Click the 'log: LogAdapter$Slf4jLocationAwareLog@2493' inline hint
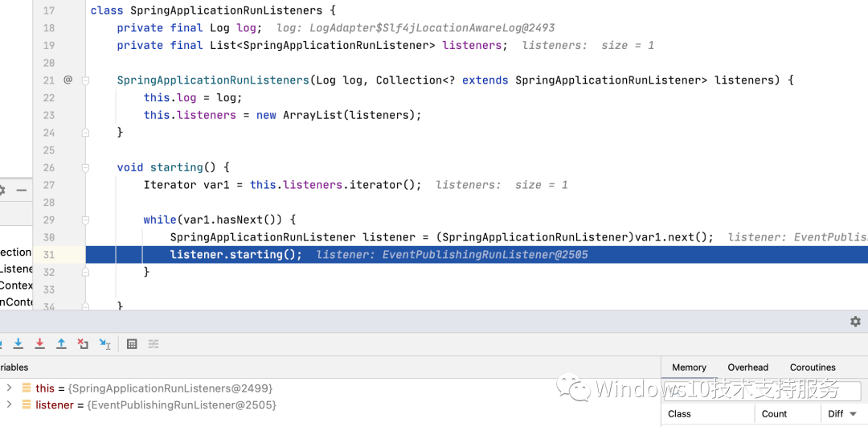Screen dimensions: 868x427 [416, 27]
